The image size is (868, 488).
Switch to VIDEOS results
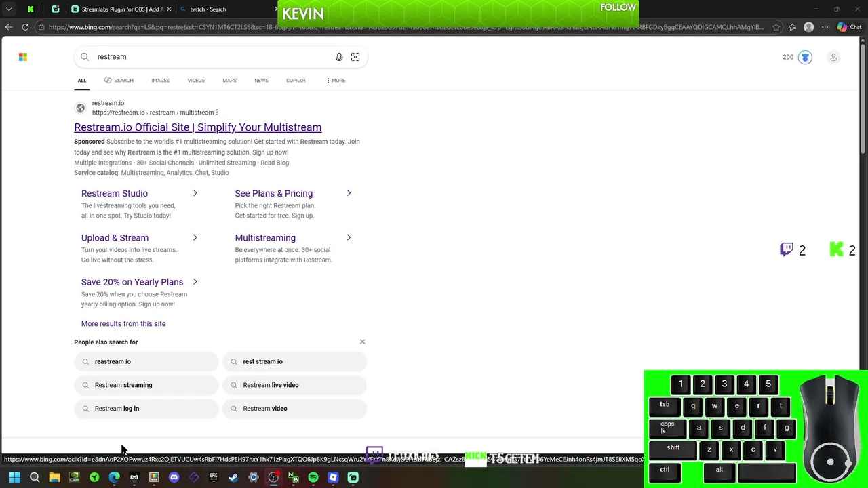(196, 81)
